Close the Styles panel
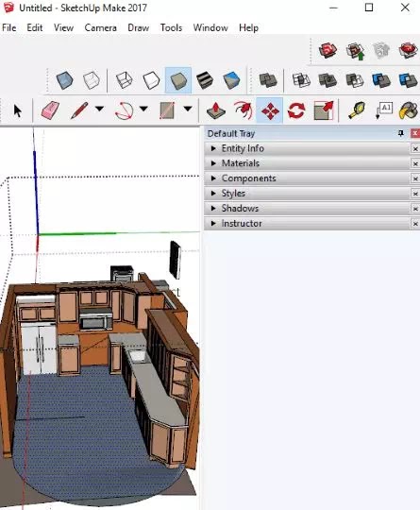420x510 pixels. coord(415,194)
